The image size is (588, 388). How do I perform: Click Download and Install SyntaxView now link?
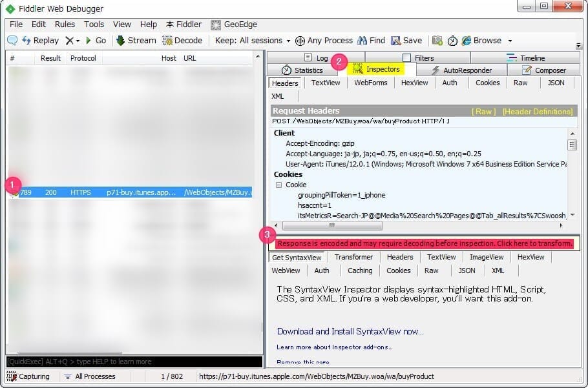(x=350, y=331)
